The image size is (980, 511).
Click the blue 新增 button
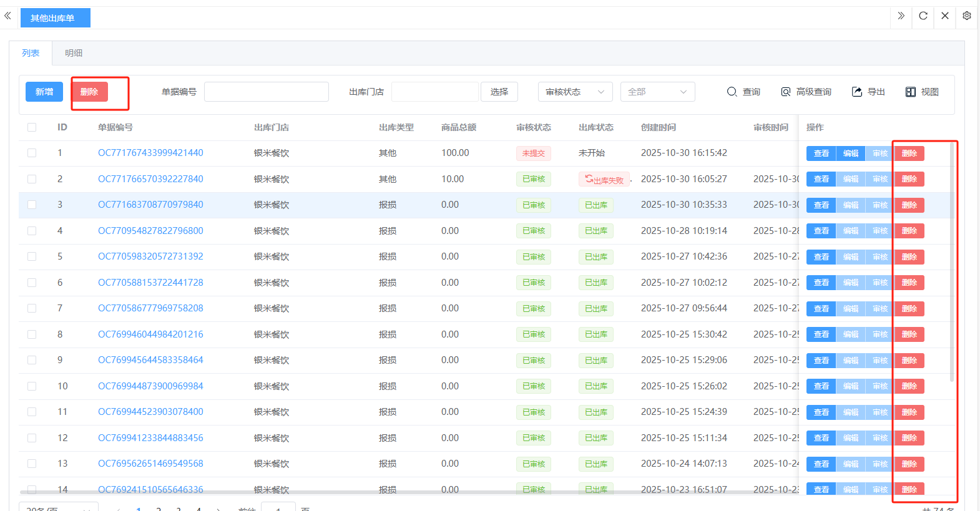[44, 92]
